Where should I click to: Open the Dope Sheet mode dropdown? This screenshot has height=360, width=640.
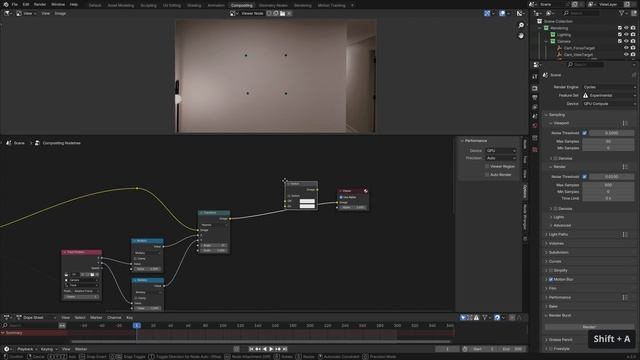coord(36,318)
